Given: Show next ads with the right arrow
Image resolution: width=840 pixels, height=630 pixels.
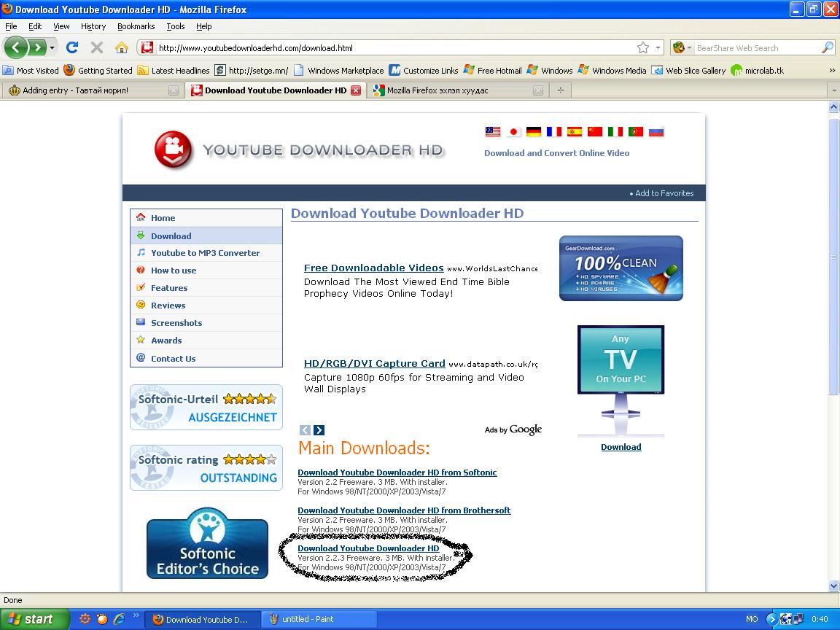Looking at the screenshot, I should pos(319,429).
